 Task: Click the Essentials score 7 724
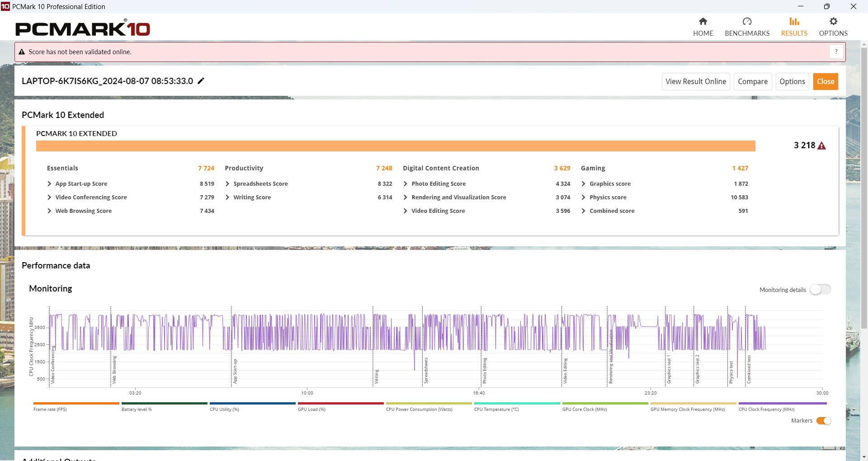coord(206,168)
